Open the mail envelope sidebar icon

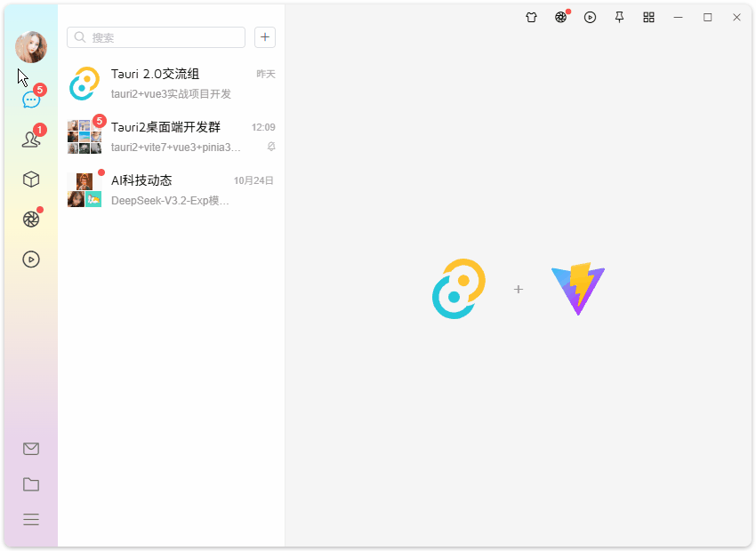[31, 449]
